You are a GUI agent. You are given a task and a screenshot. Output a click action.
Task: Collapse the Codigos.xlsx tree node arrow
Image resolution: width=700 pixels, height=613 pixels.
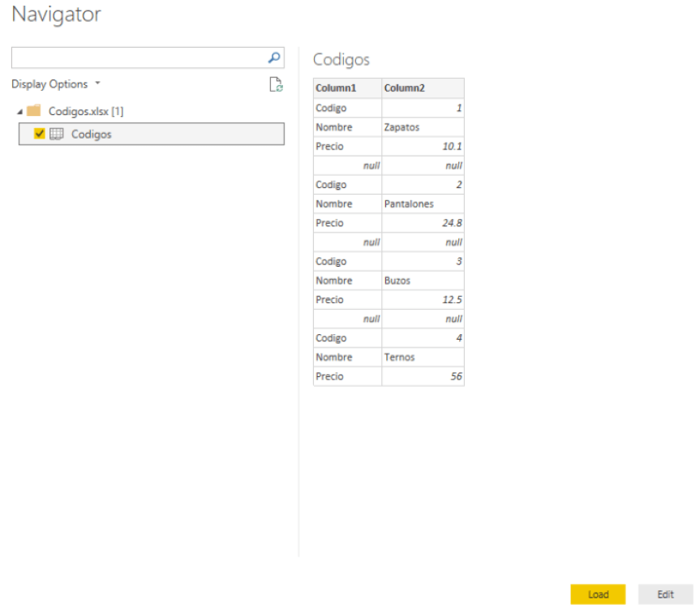click(x=19, y=111)
